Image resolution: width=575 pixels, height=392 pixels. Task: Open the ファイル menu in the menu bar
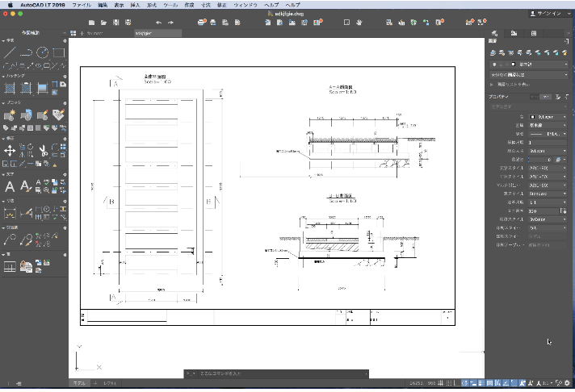tap(82, 5)
